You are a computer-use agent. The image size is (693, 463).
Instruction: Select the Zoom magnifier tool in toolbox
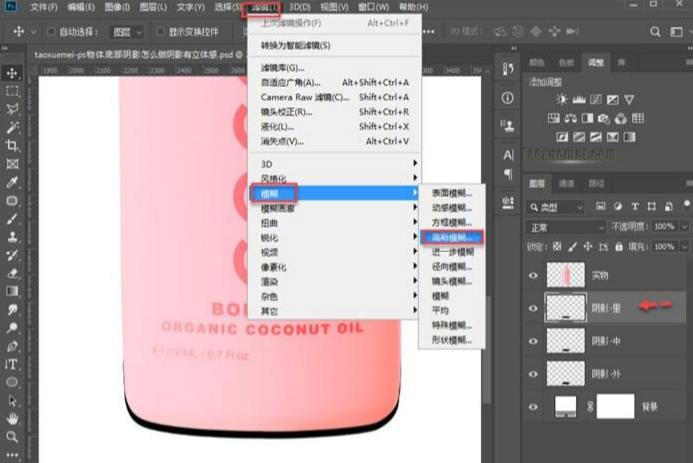[12, 436]
